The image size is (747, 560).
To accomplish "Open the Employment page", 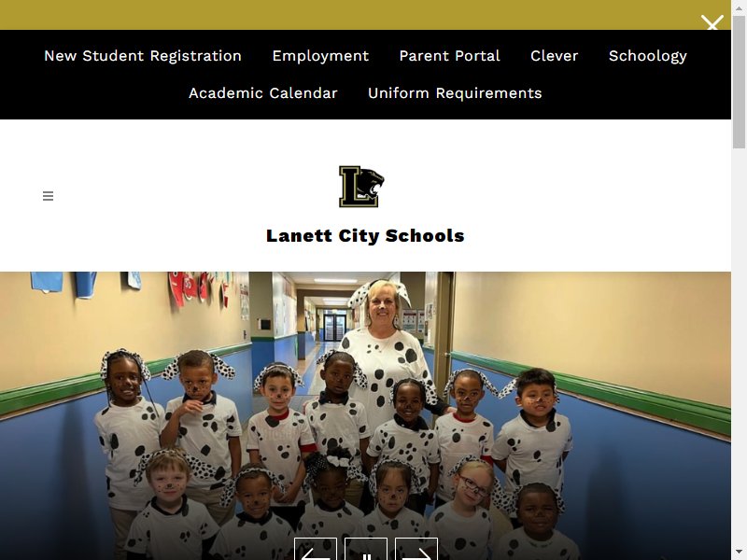I will (320, 56).
